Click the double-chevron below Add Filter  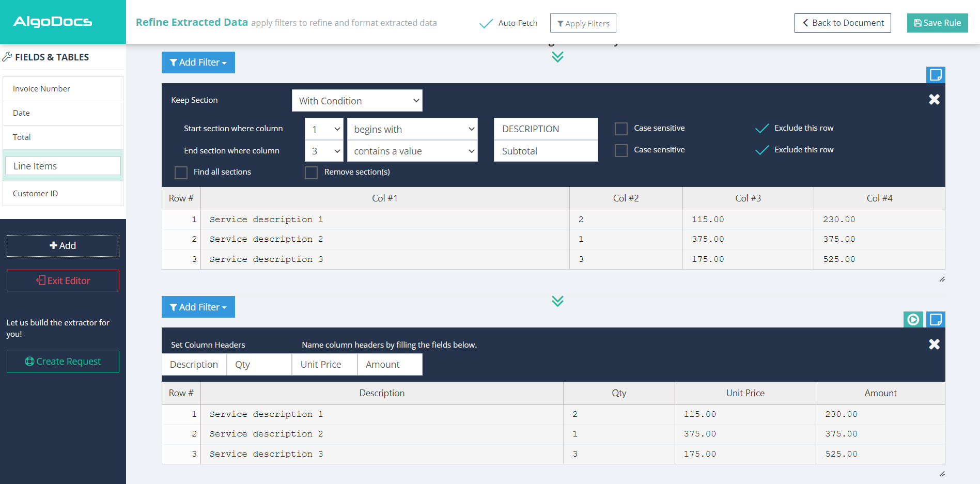(557, 57)
